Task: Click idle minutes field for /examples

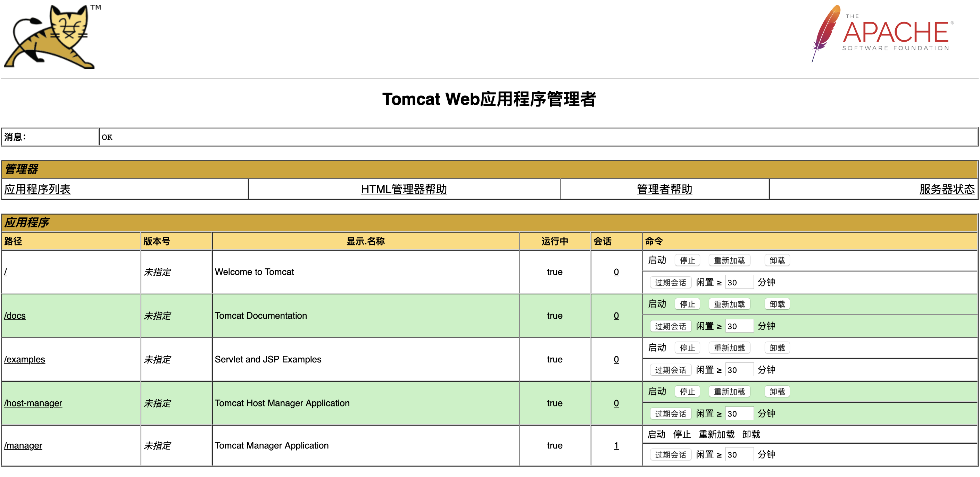Action: pyautogui.click(x=739, y=370)
